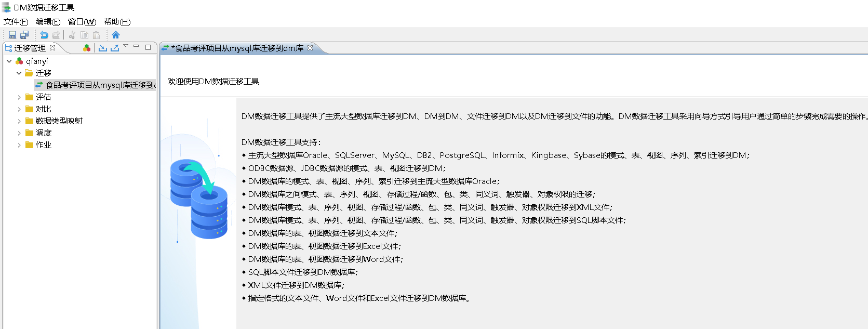This screenshot has width=868, height=329.
Task: Click the 迁移到主流大型数据库Oracle bullet line
Action: coord(371,181)
